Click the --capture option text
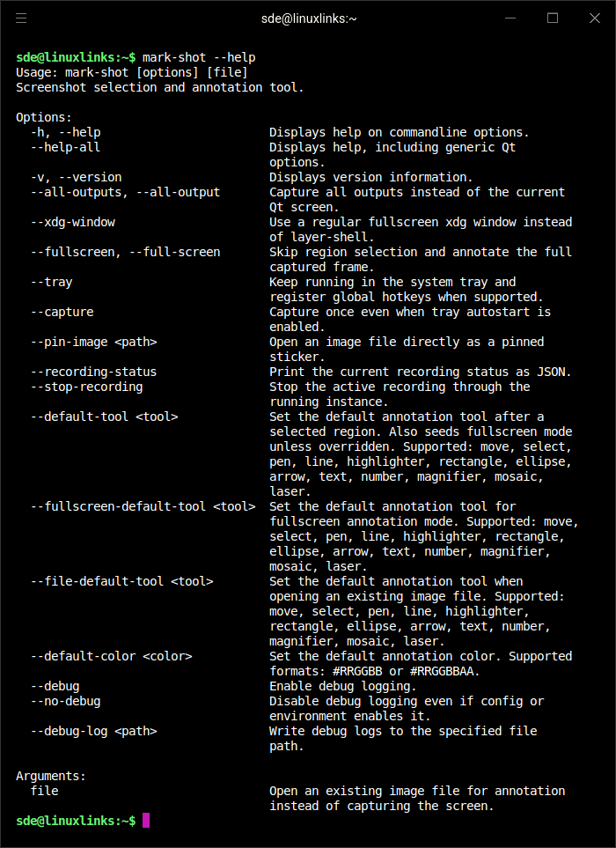This screenshot has height=848, width=616. tap(62, 312)
